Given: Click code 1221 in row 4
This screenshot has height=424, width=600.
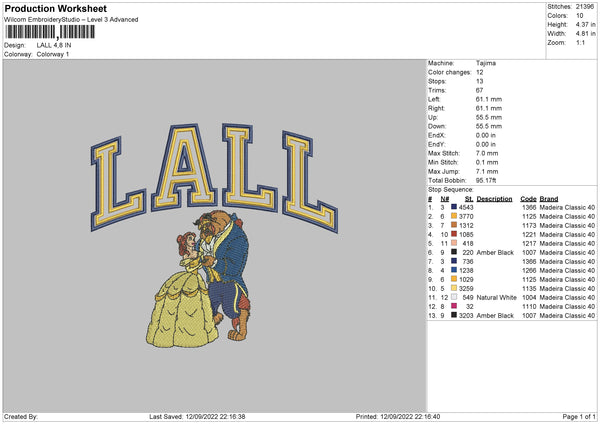Looking at the screenshot, I should pyautogui.click(x=529, y=234).
